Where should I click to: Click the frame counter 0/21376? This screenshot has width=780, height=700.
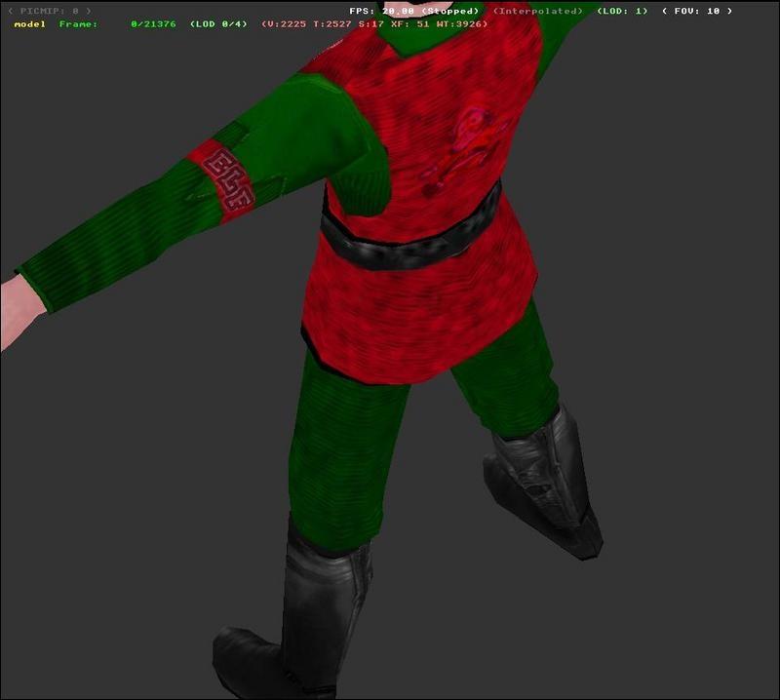[x=153, y=23]
